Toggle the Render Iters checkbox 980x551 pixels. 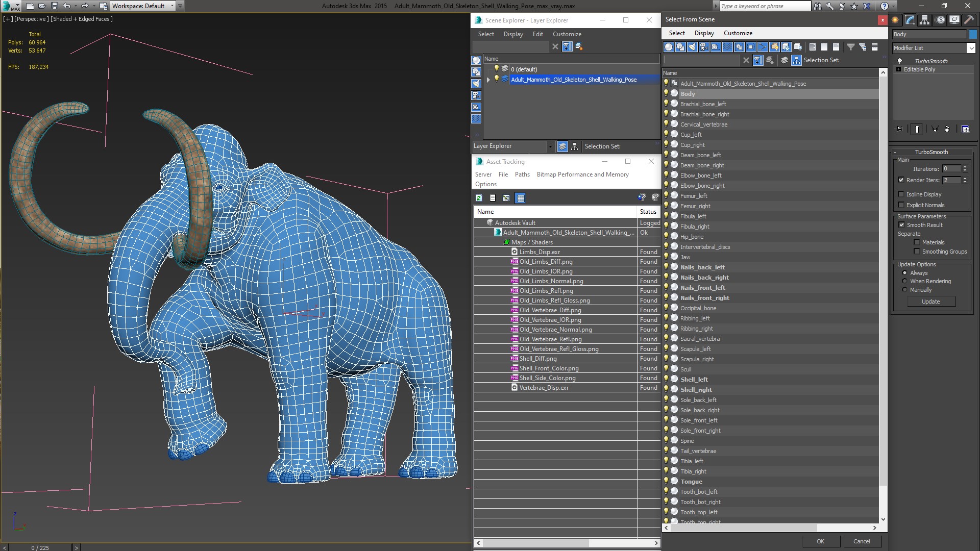pos(901,180)
